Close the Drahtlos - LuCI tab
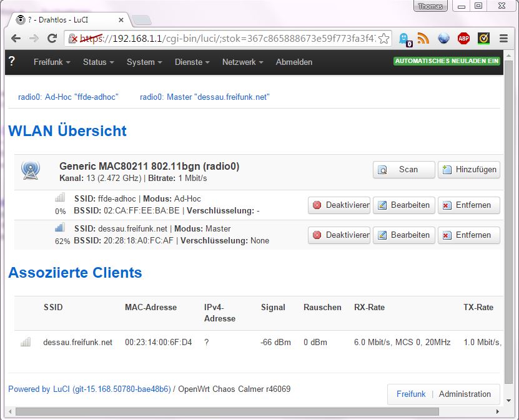This screenshot has width=519, height=420. pos(121,20)
